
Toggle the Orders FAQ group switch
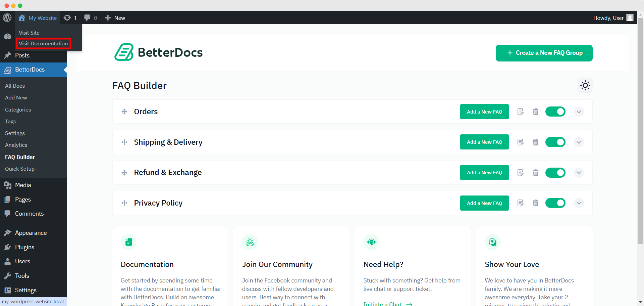[555, 112]
